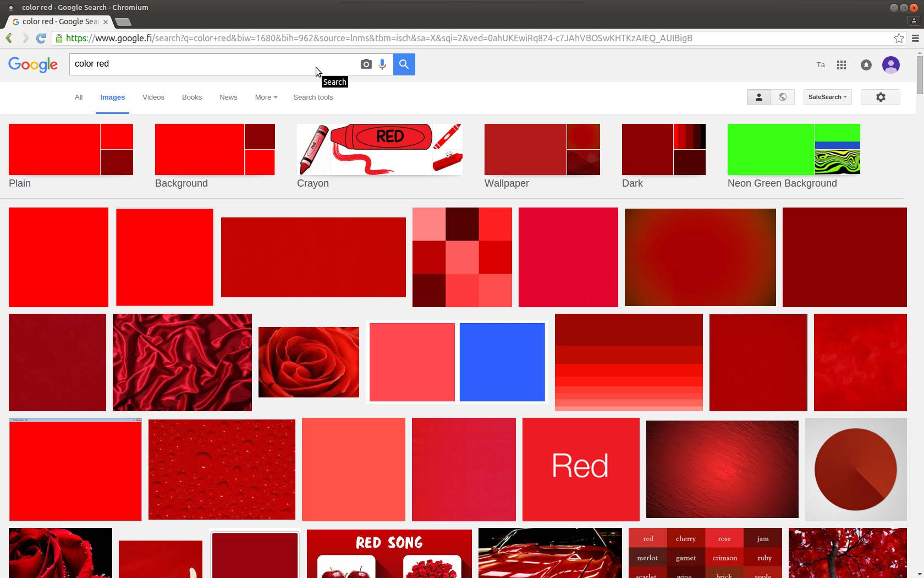This screenshot has height=578, width=924.
Task: Select the Neon Green Background swatch
Action: point(793,150)
